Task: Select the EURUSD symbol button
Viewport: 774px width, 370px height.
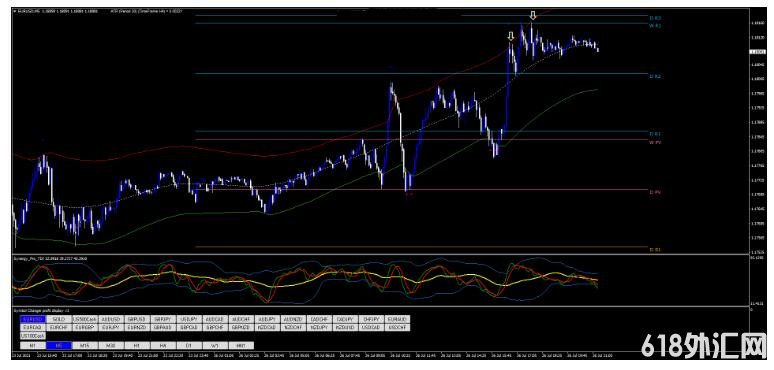Action: coord(33,319)
